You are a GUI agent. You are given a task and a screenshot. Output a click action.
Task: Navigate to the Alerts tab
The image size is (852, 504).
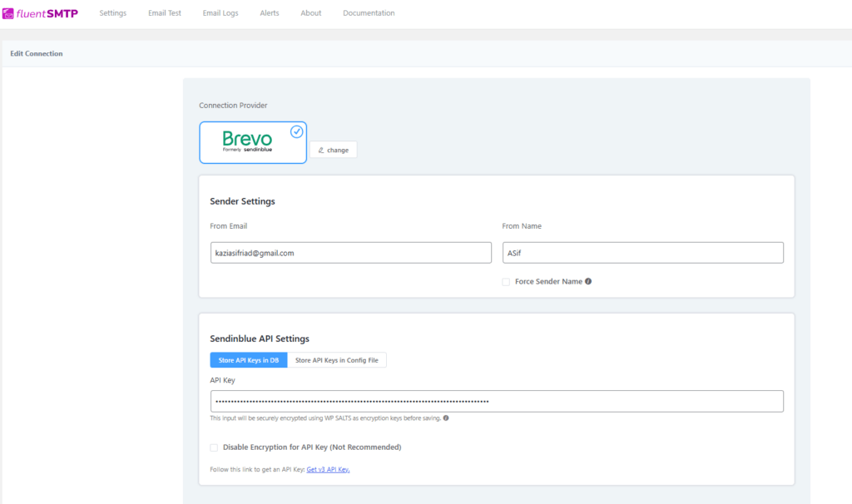(x=269, y=12)
